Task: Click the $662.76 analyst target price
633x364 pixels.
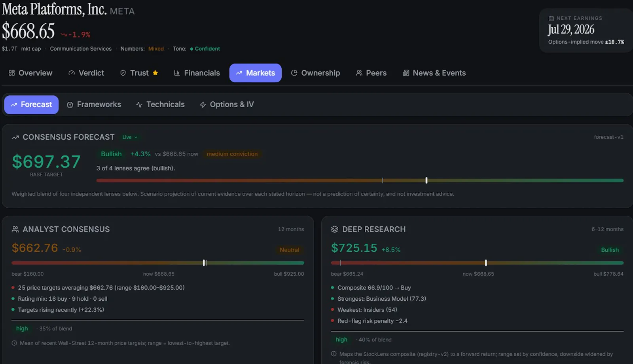Action: (x=35, y=248)
